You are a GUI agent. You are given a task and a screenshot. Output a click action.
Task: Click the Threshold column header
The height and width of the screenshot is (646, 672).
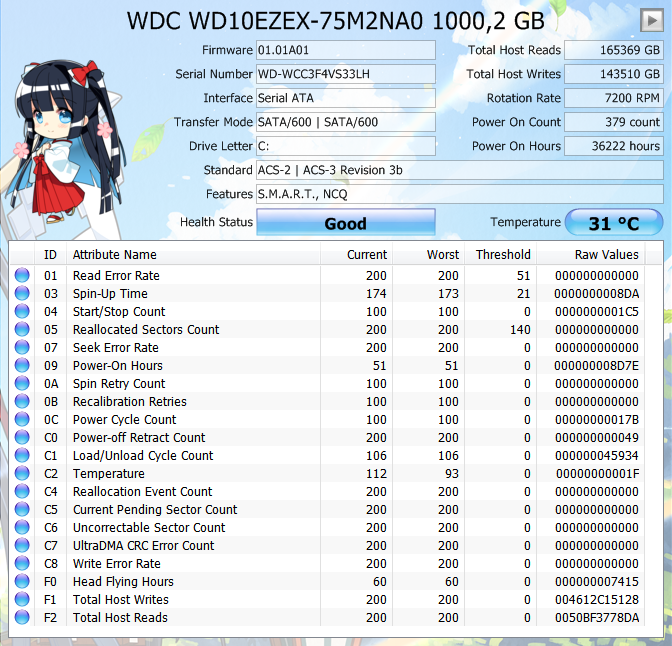[503, 255]
